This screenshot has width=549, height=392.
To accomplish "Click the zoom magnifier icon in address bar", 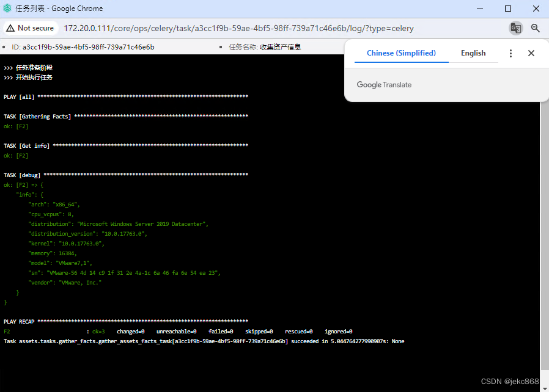I will tap(536, 28).
